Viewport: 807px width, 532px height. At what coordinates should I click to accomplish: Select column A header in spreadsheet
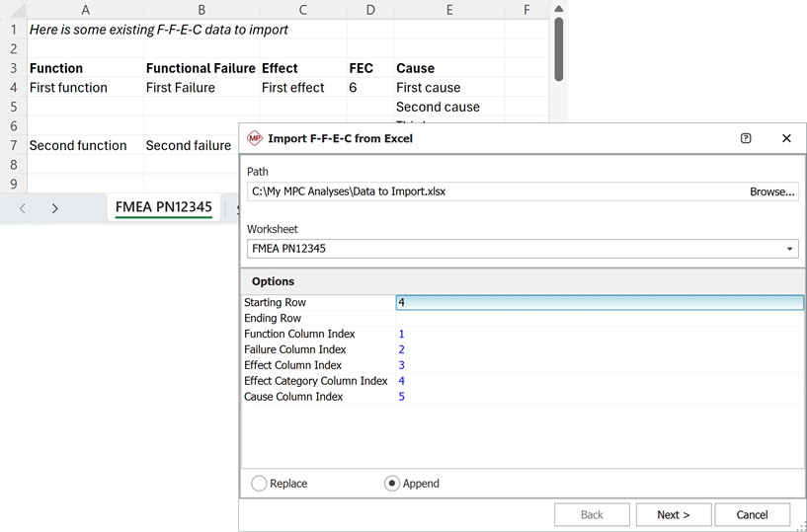(x=85, y=10)
